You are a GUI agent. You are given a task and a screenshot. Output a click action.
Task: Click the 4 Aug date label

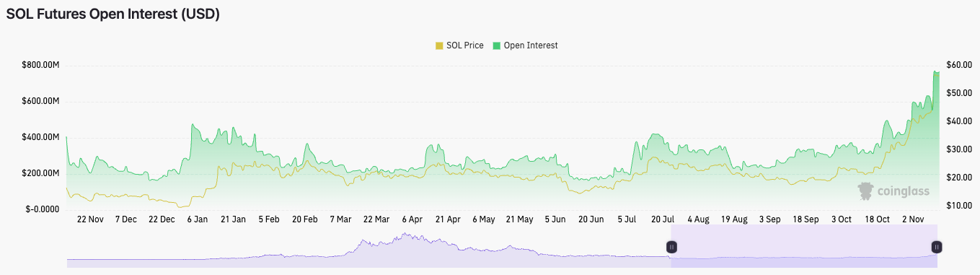[698, 219]
